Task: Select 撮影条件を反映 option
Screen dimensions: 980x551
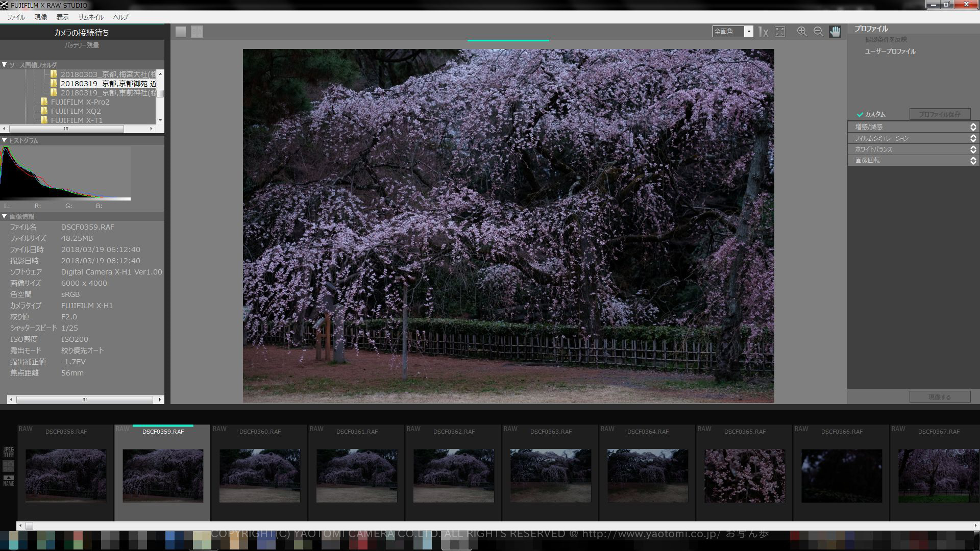Action: (886, 40)
